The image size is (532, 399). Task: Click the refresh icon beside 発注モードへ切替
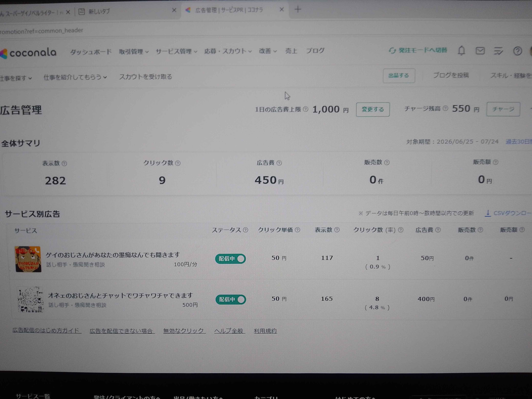[x=392, y=51]
